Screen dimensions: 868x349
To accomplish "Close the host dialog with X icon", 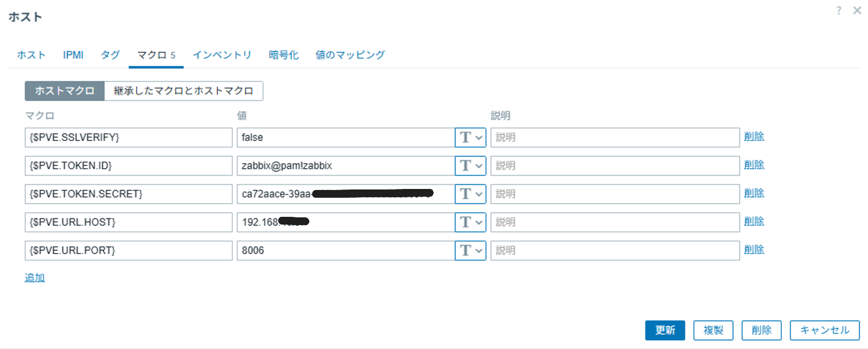I will point(857,10).
